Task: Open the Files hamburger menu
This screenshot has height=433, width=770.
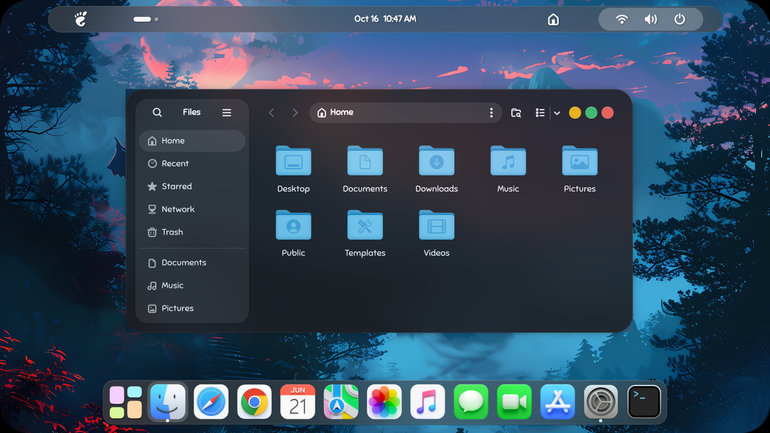Action: [x=226, y=112]
